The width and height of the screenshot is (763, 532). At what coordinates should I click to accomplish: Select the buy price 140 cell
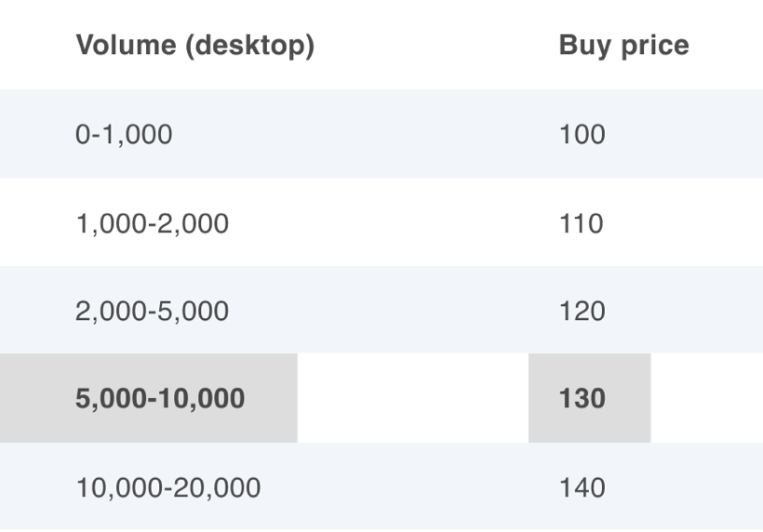pos(582,487)
